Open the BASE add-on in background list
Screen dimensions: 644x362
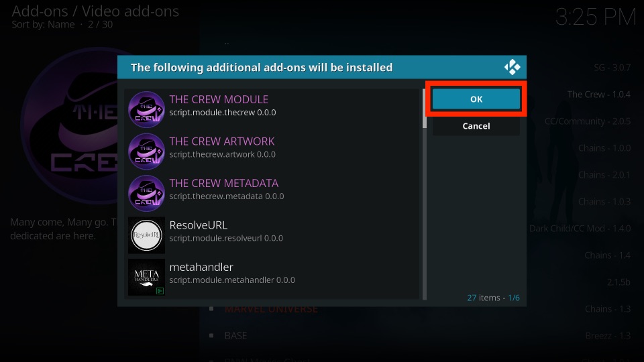click(235, 336)
